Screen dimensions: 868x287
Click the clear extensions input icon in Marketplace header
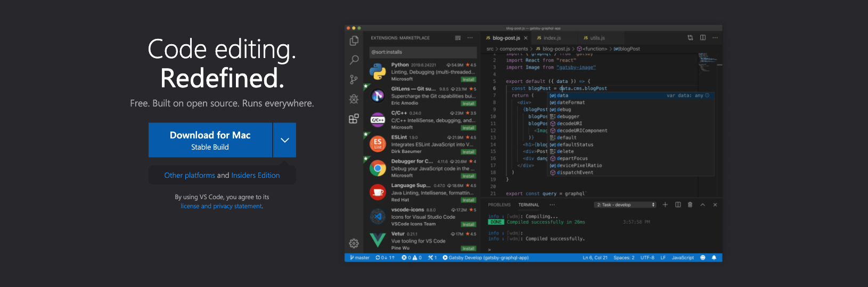tap(458, 38)
